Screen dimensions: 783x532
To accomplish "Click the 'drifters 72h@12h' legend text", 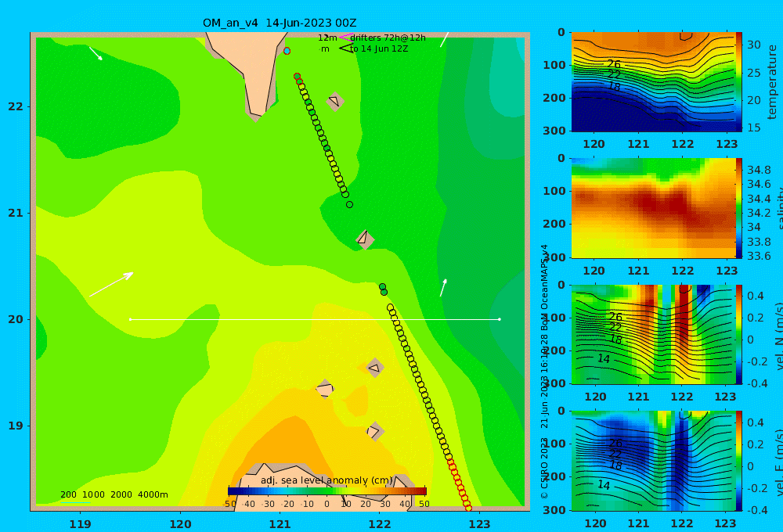I will [388, 38].
